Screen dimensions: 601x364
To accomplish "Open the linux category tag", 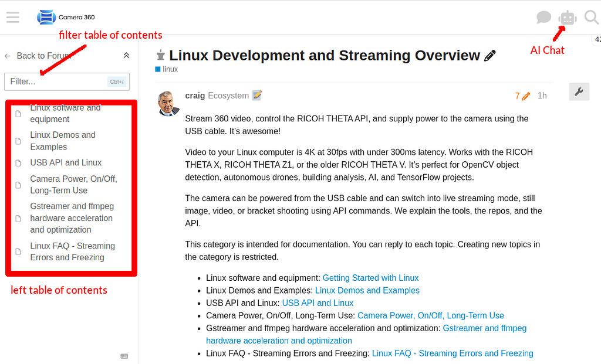I will coord(167,69).
